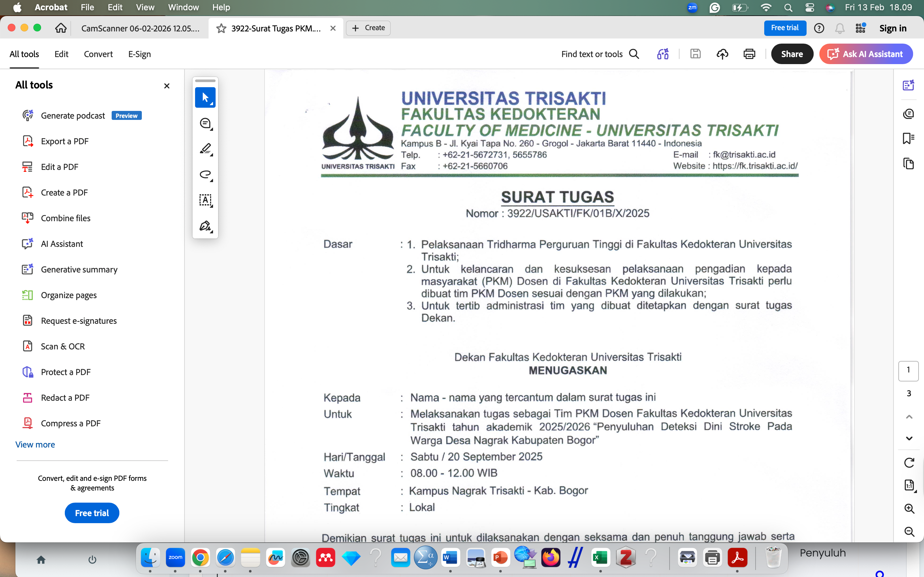Pick the highlight text pen tool
This screenshot has width=924, height=577.
(x=205, y=149)
